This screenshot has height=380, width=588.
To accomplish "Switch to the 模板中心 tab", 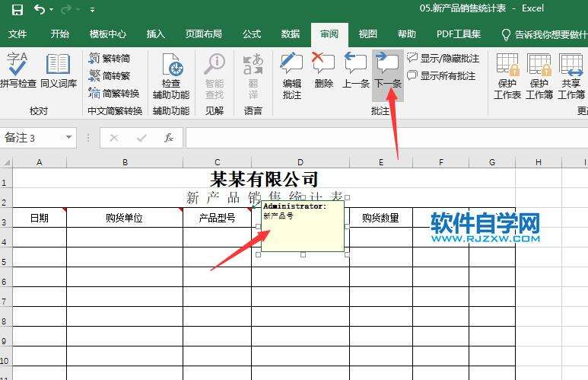I will point(107,34).
